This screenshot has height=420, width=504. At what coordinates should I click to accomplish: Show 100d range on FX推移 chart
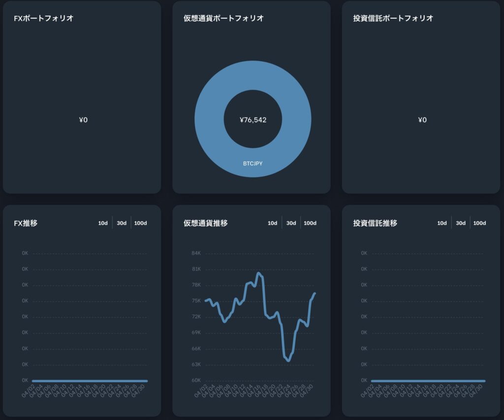pos(141,223)
